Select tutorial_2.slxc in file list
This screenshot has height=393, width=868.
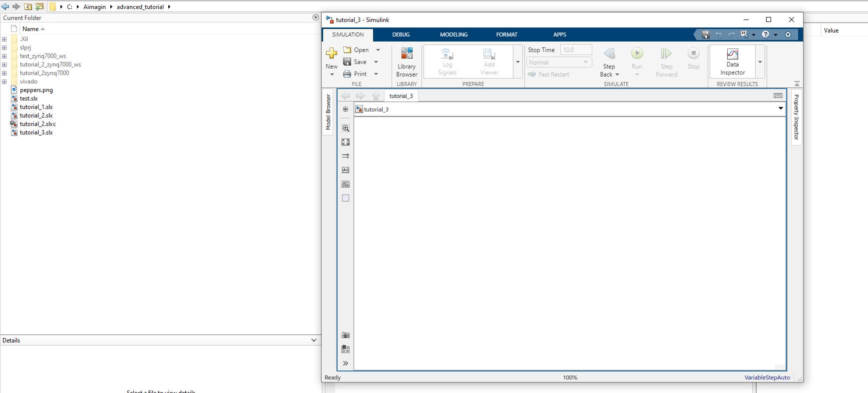tap(38, 124)
